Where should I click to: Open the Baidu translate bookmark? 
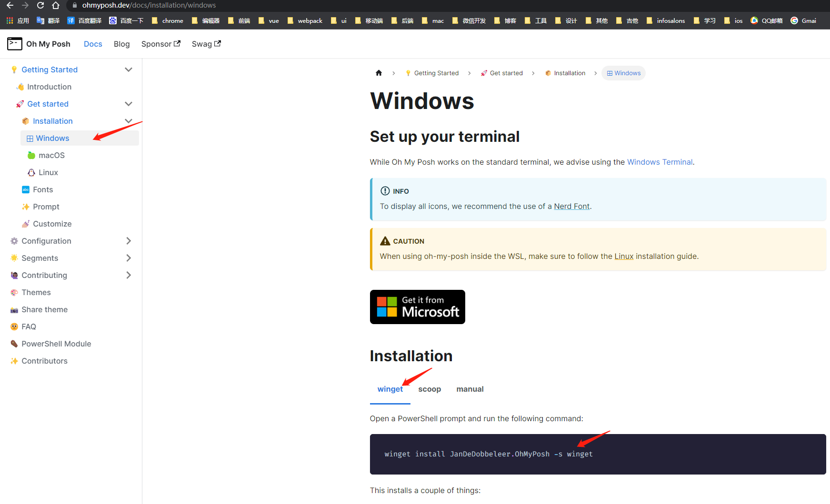click(x=85, y=20)
